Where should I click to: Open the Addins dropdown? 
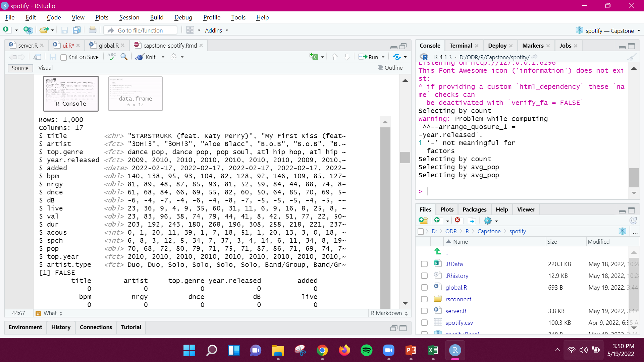pos(216,30)
